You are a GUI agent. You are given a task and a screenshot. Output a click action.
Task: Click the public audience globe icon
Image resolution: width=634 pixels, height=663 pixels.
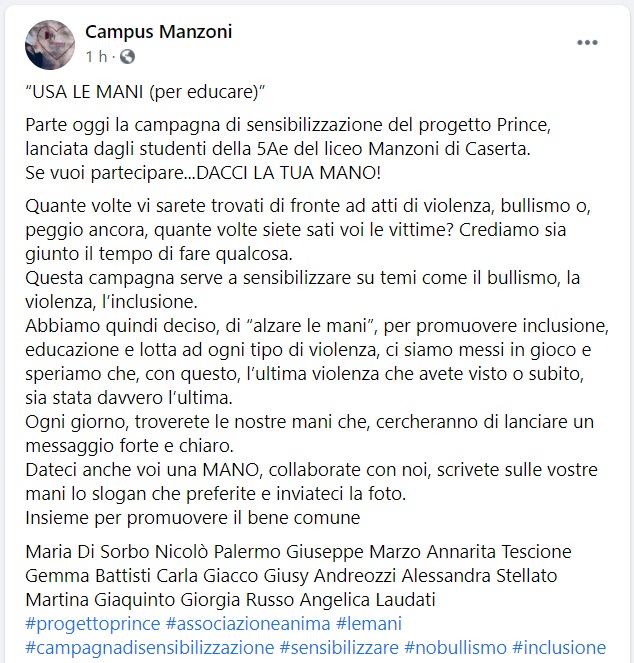click(127, 57)
